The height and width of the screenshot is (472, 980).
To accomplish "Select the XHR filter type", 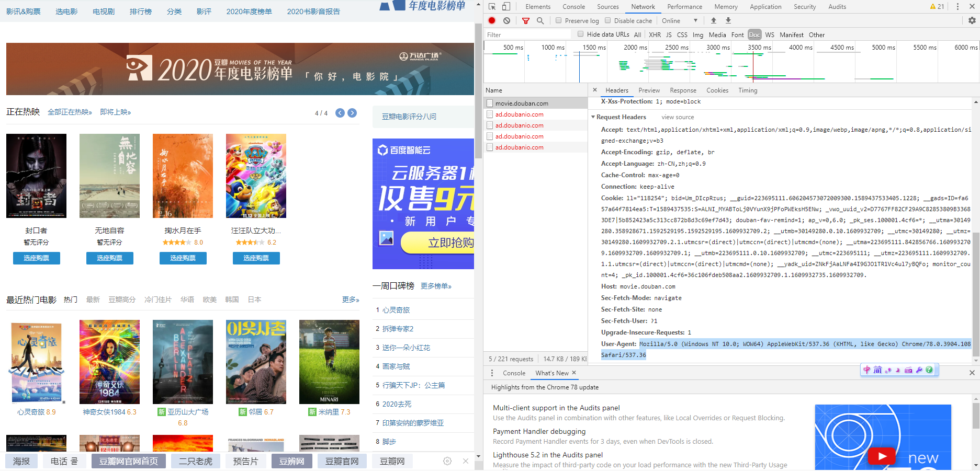I will (x=655, y=34).
